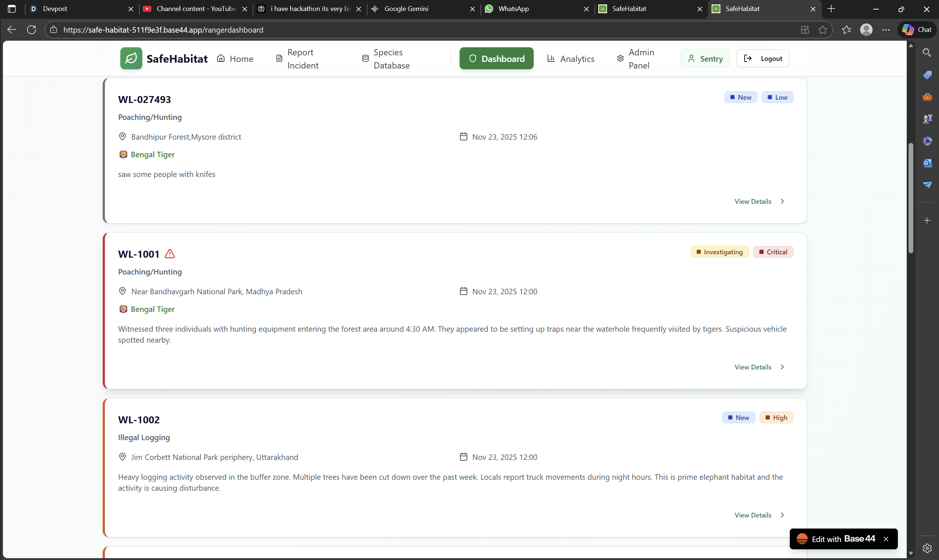
Task: Click the SafeHabitat leaf logo icon
Action: (x=131, y=59)
